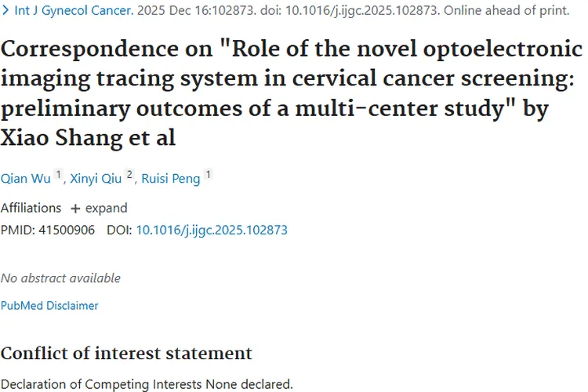The width and height of the screenshot is (588, 392).
Task: Click affiliation superscript 1 beside Qian Wu
Action: pyautogui.click(x=58, y=176)
